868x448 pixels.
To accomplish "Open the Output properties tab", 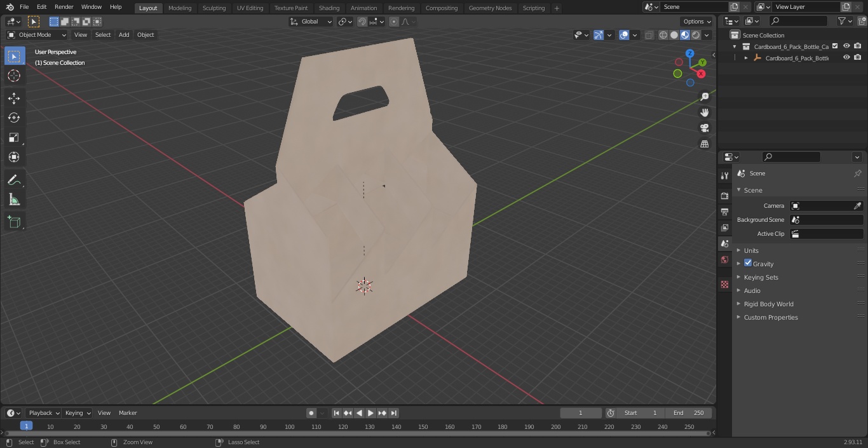I will (724, 212).
